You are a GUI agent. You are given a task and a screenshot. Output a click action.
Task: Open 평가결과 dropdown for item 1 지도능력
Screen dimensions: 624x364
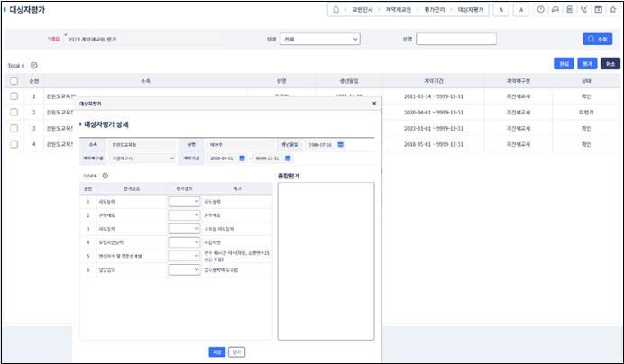(x=184, y=202)
